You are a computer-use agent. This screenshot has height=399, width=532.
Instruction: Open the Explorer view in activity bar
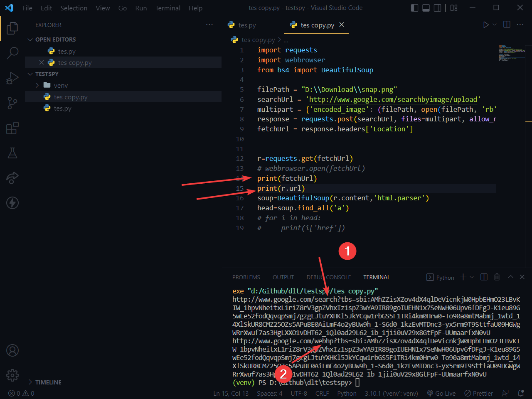click(x=12, y=28)
